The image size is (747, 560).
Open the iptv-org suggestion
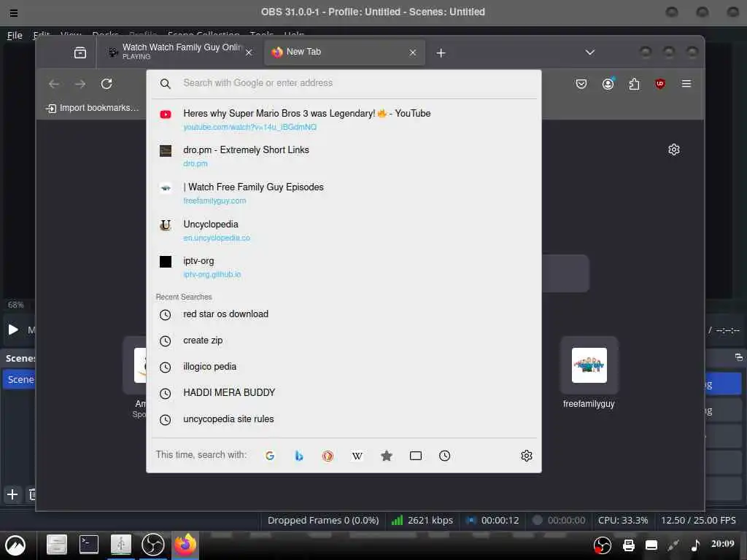click(x=344, y=267)
